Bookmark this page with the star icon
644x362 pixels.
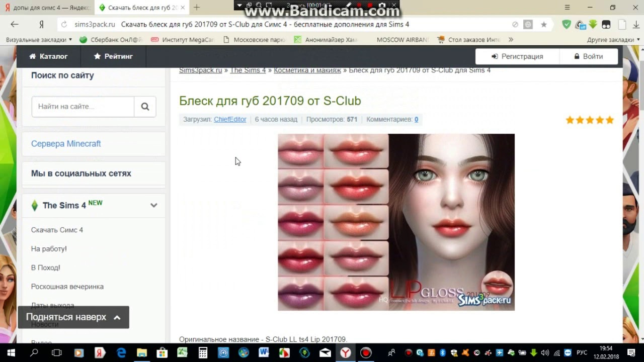point(544,24)
